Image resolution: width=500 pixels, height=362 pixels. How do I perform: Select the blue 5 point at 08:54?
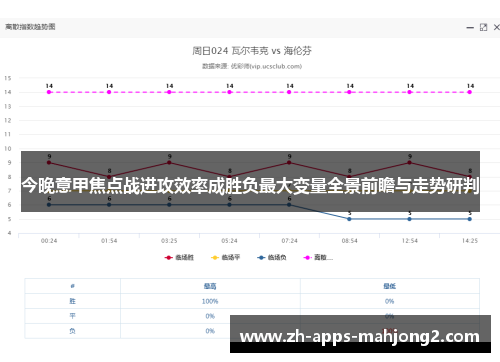[349, 219]
